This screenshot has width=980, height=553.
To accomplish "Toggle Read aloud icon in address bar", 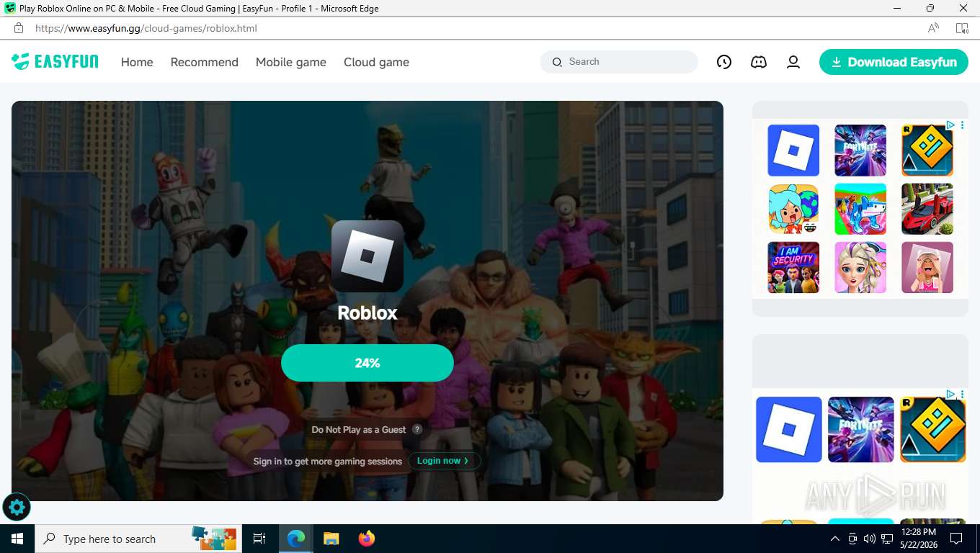I will tap(933, 28).
